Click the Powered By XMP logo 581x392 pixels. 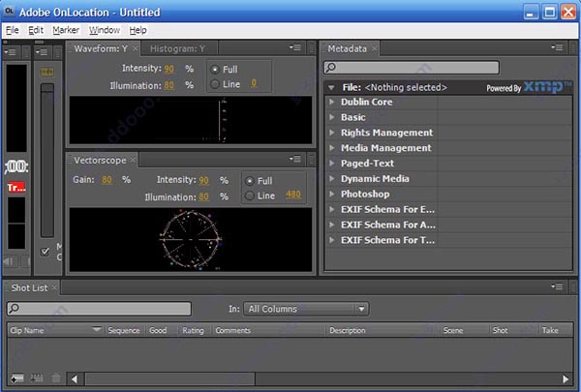click(x=529, y=87)
